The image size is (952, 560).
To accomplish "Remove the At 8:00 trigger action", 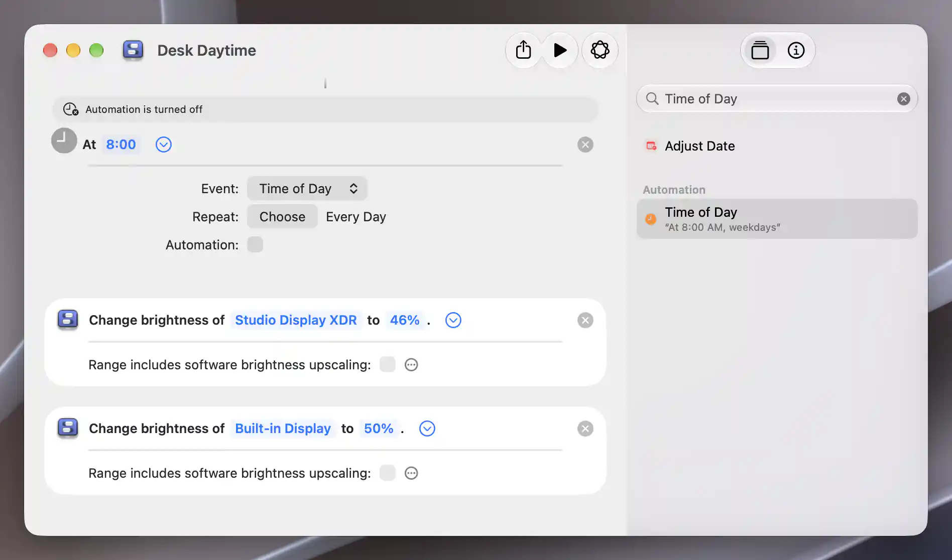I will (x=585, y=145).
